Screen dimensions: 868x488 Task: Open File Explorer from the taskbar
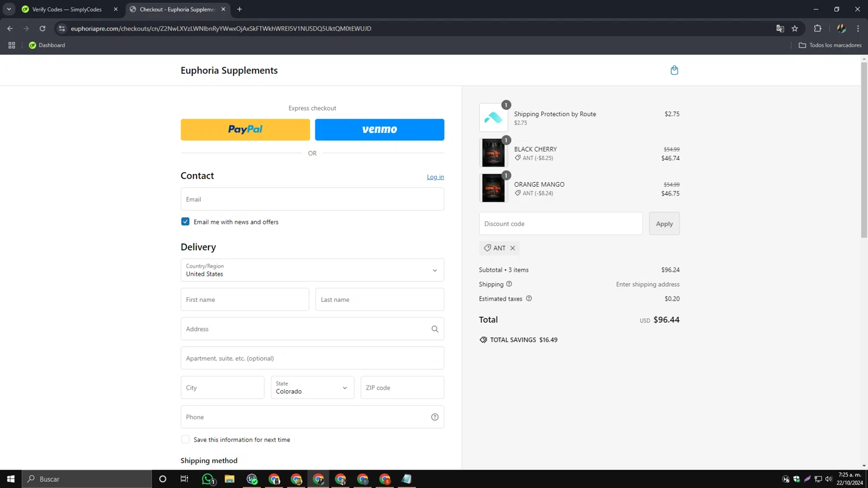point(230,479)
